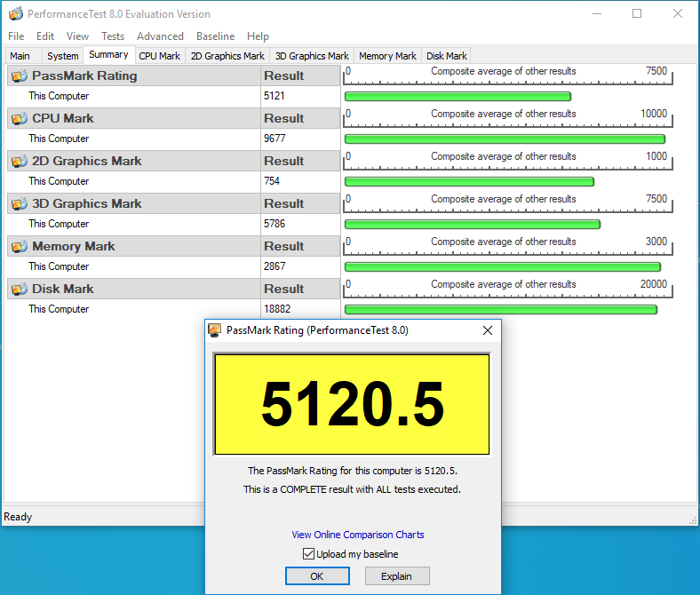Viewport: 700px width, 595px height.
Task: Click the PassMark Rating section icon
Action: 20,75
